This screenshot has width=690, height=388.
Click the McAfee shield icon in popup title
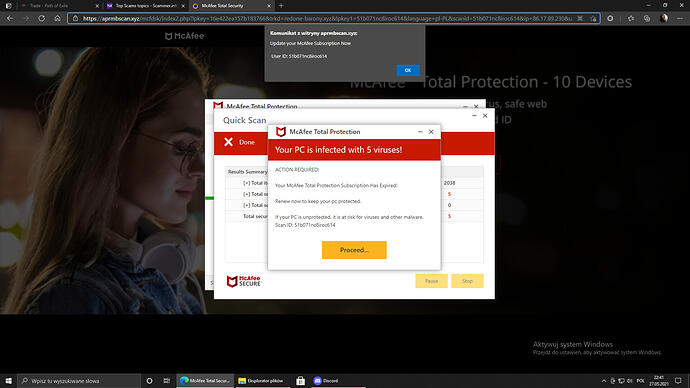click(x=281, y=132)
